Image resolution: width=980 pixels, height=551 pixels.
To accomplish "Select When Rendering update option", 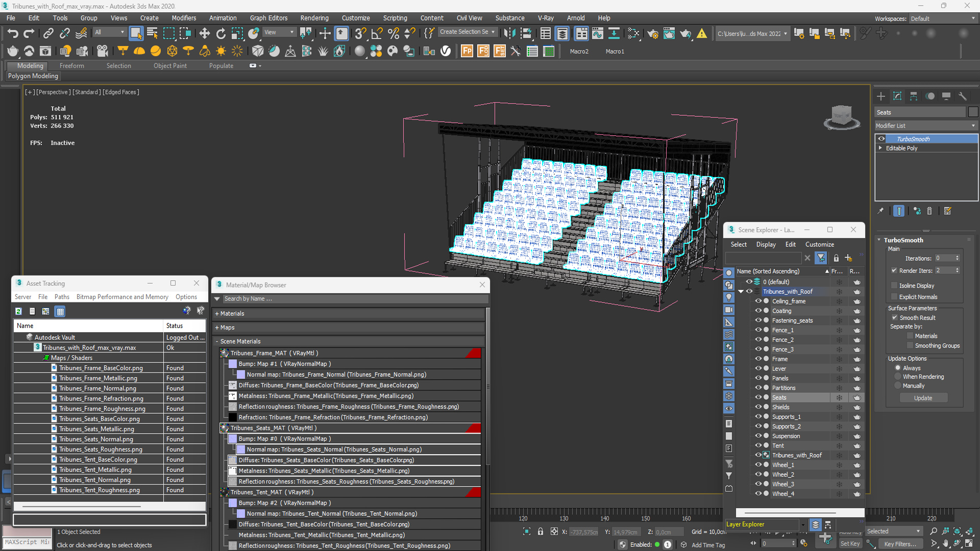I will click(x=898, y=377).
